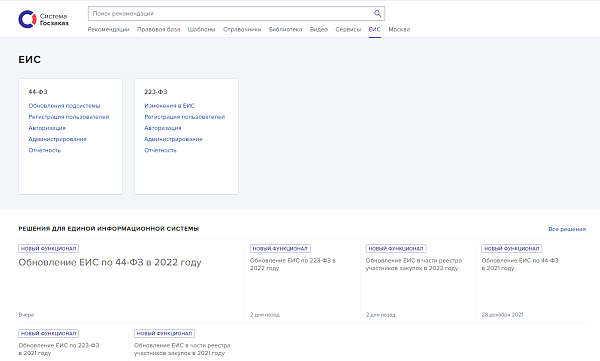Open article Обновление ЕИС по 223-ФЗ в 2022 году
This screenshot has width=600, height=361.
point(293,264)
